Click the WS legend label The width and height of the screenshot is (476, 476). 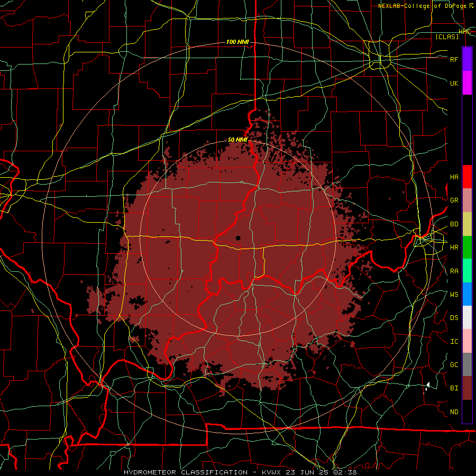coord(454,294)
